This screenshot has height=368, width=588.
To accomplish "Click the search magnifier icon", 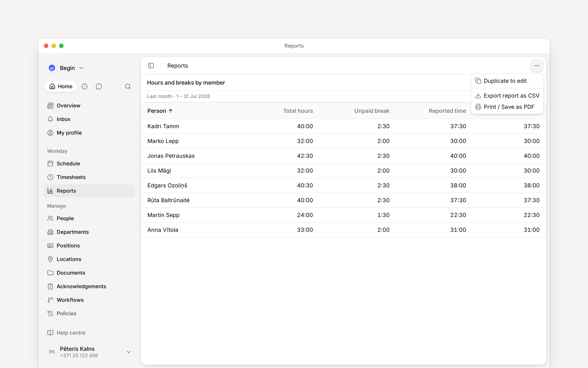I will 128,86.
